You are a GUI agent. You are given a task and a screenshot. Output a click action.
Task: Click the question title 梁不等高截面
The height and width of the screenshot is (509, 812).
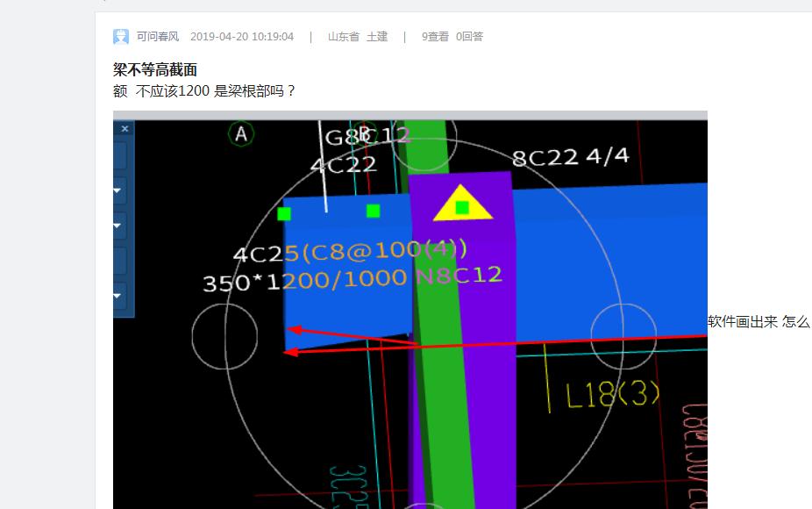155,69
